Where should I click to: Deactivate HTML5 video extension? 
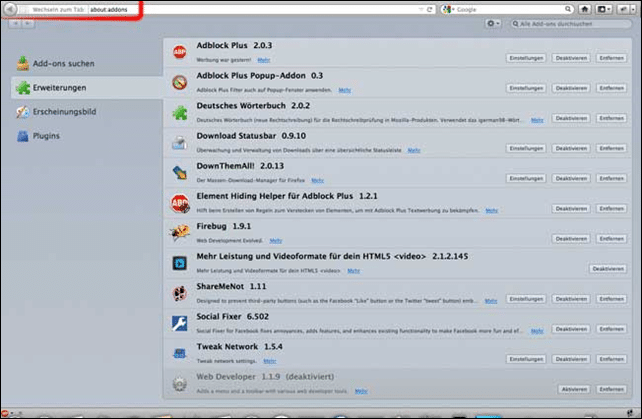point(608,269)
